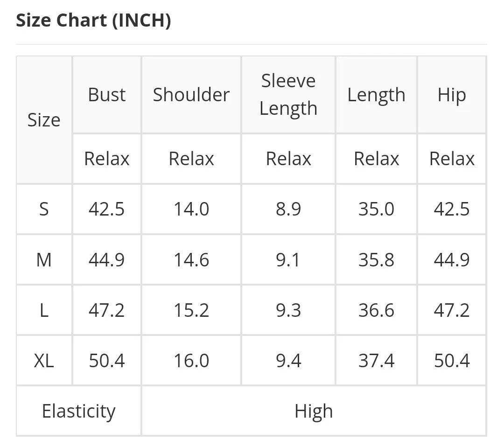Click the Length column header
The image size is (504, 447).
[377, 95]
